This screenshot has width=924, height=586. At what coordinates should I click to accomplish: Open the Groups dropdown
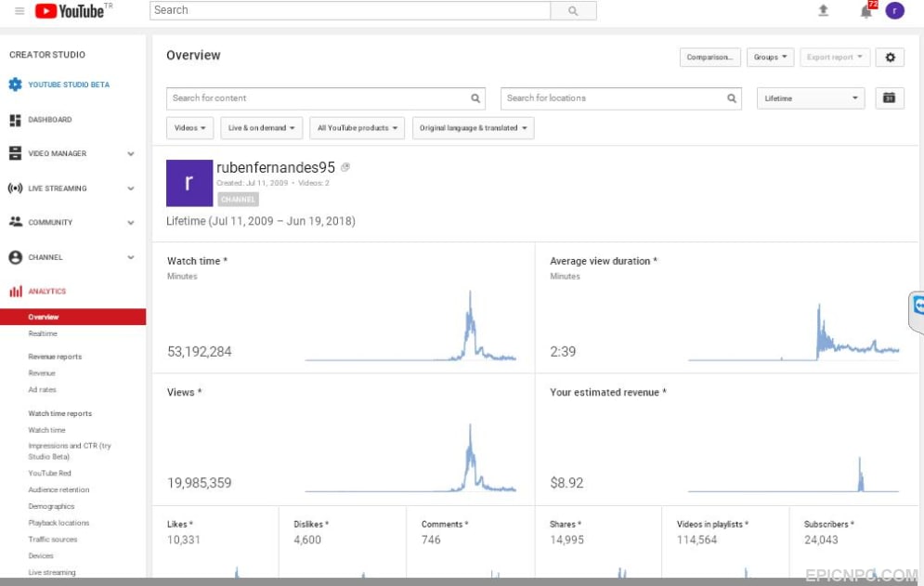(x=770, y=58)
